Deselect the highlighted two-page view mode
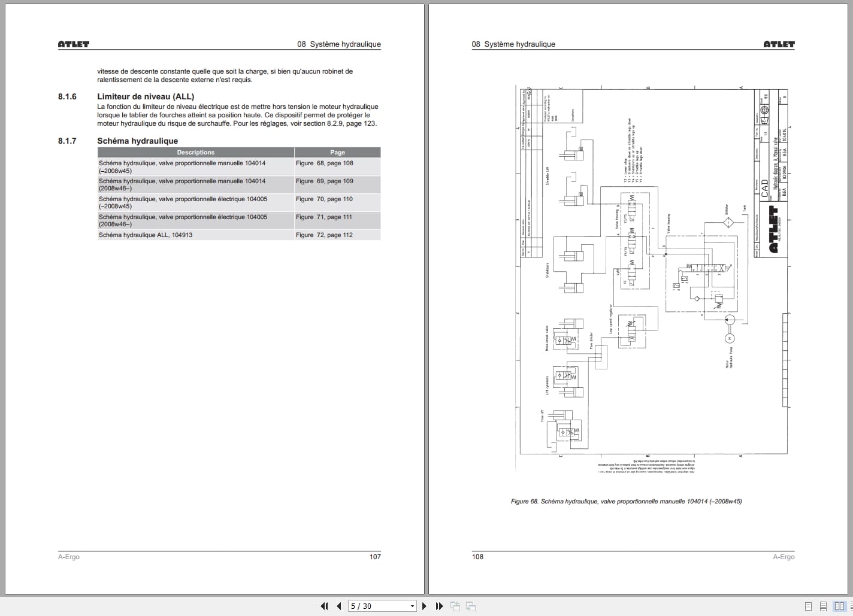The width and height of the screenshot is (853, 616). pos(839,606)
